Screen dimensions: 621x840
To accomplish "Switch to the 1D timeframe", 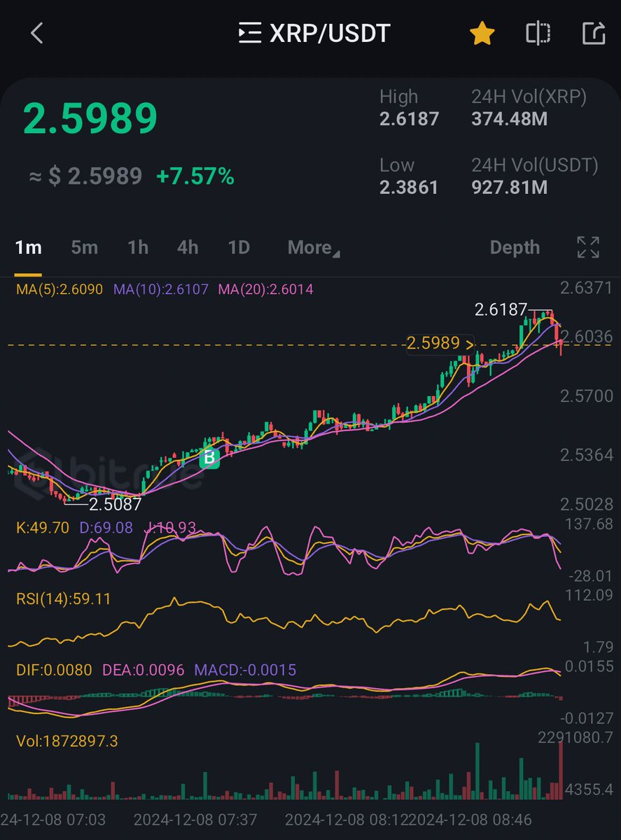I will 239,247.
